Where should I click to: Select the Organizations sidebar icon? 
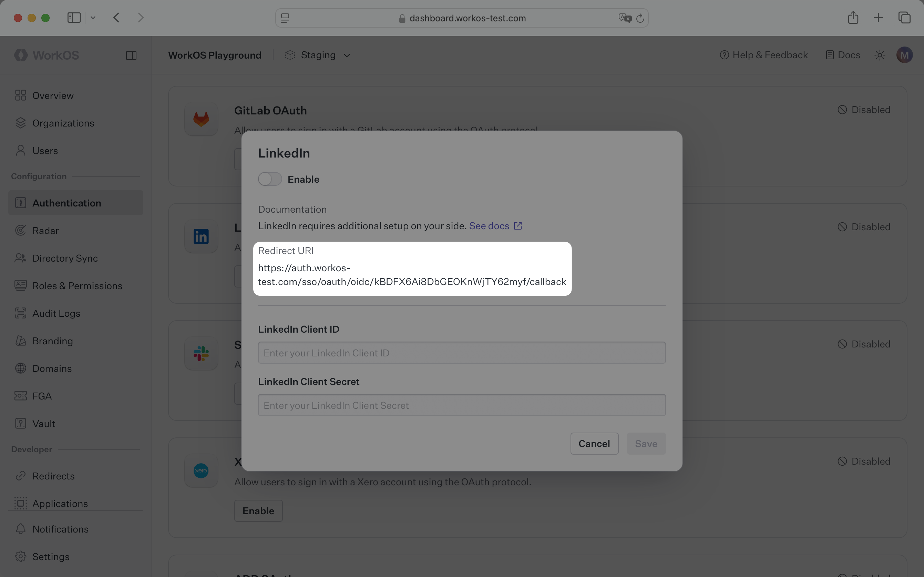21,123
